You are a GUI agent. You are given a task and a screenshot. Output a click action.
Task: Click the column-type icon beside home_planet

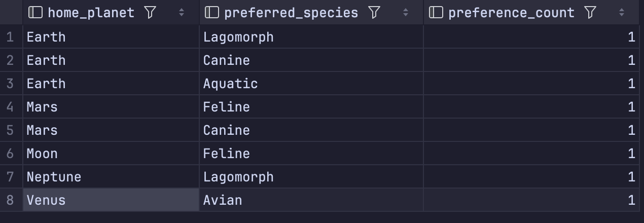pos(35,13)
